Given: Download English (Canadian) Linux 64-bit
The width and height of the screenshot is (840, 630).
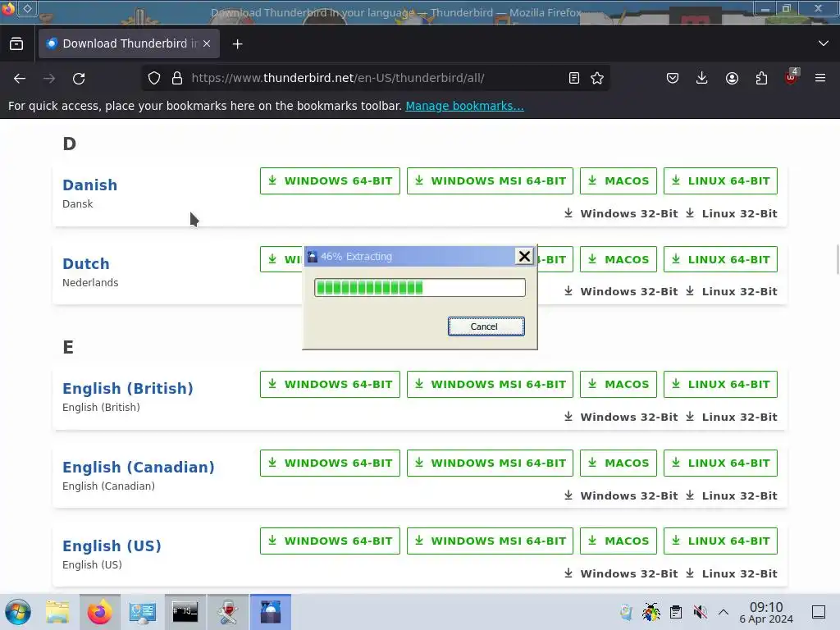Looking at the screenshot, I should (720, 463).
